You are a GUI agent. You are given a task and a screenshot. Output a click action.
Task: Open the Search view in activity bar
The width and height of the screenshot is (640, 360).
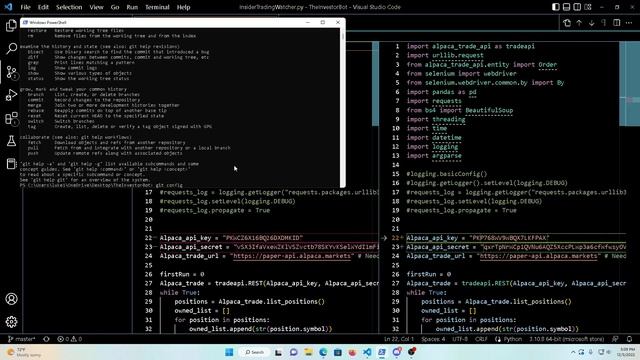pyautogui.click(x=11, y=48)
